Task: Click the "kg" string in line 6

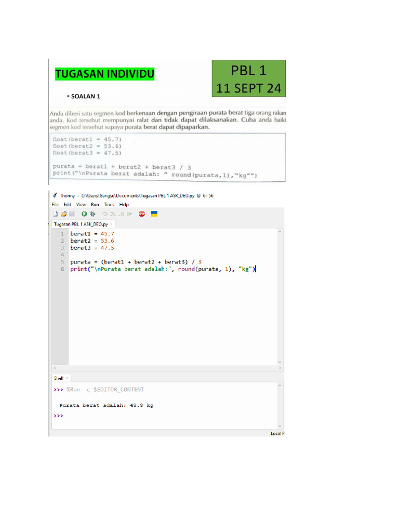Action: pyautogui.click(x=245, y=269)
